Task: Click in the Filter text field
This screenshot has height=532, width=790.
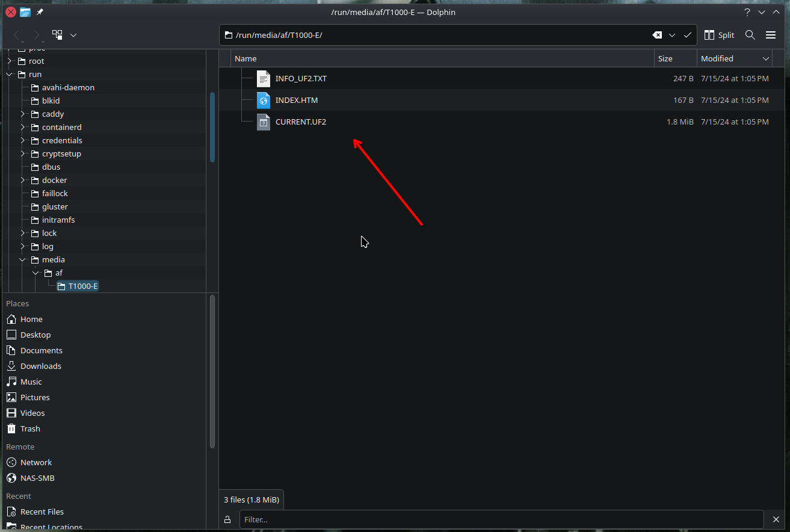Action: (x=501, y=519)
